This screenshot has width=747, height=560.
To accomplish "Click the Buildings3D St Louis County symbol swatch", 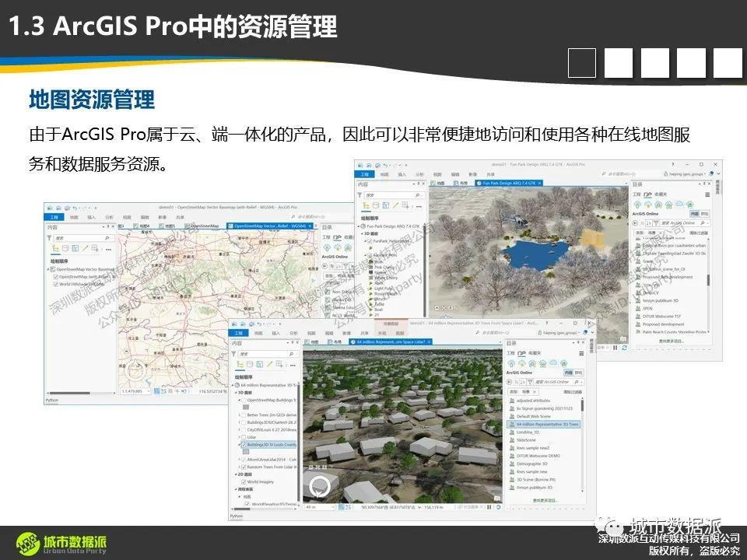I will tap(246, 451).
